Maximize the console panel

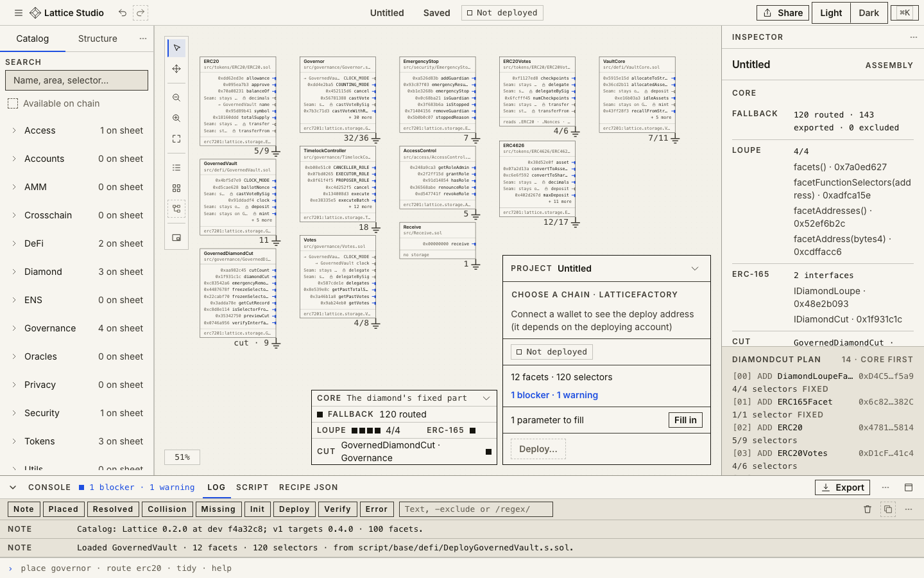click(x=909, y=487)
